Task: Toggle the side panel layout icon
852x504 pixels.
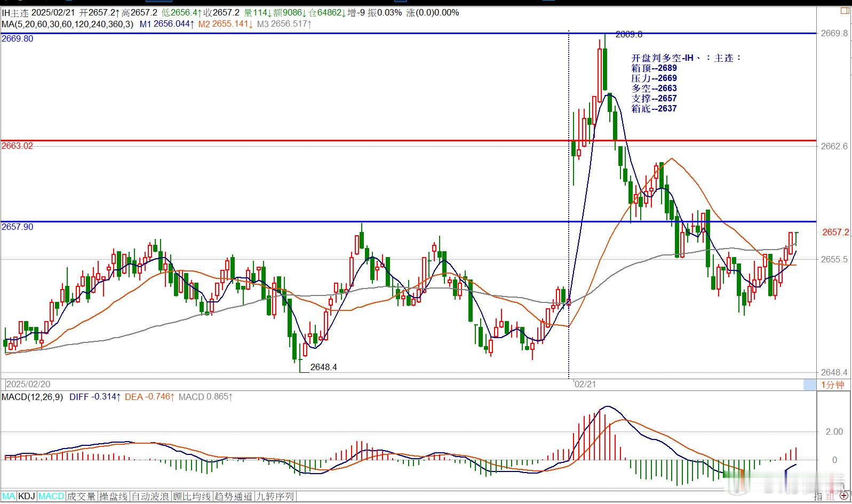Action: tap(845, 11)
